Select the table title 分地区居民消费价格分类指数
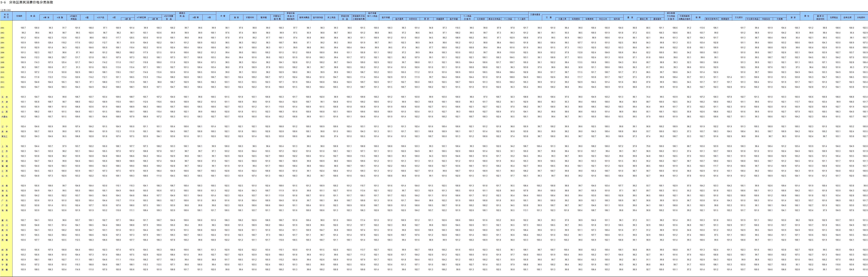 [31, 2]
